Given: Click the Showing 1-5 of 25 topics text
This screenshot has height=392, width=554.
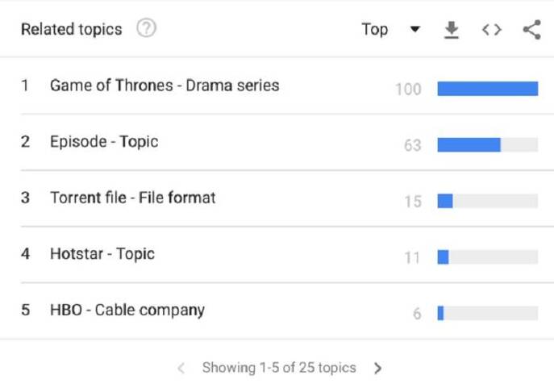Looking at the screenshot, I should (279, 368).
